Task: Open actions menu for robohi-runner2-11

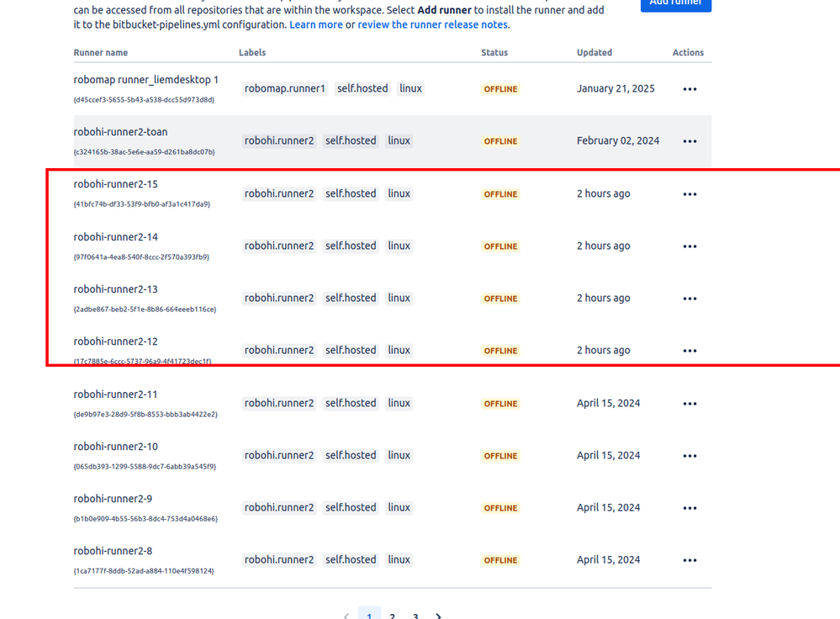Action: point(689,404)
